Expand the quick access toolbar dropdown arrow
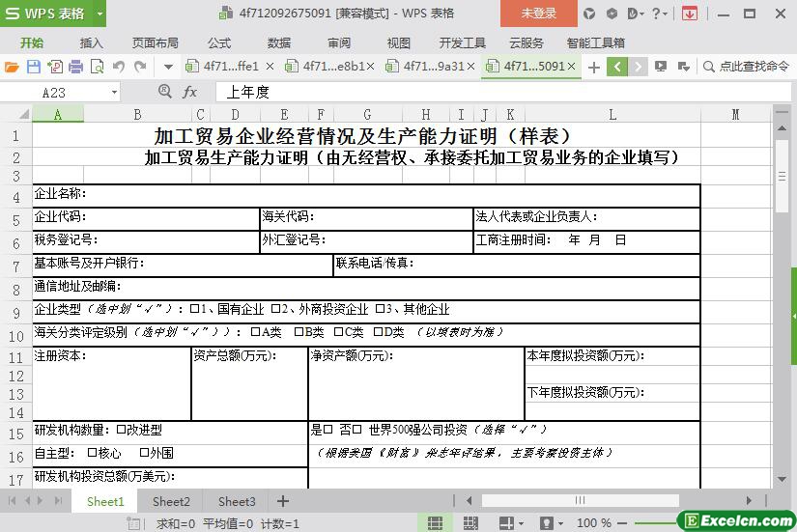The height and width of the screenshot is (532, 797). [168, 67]
